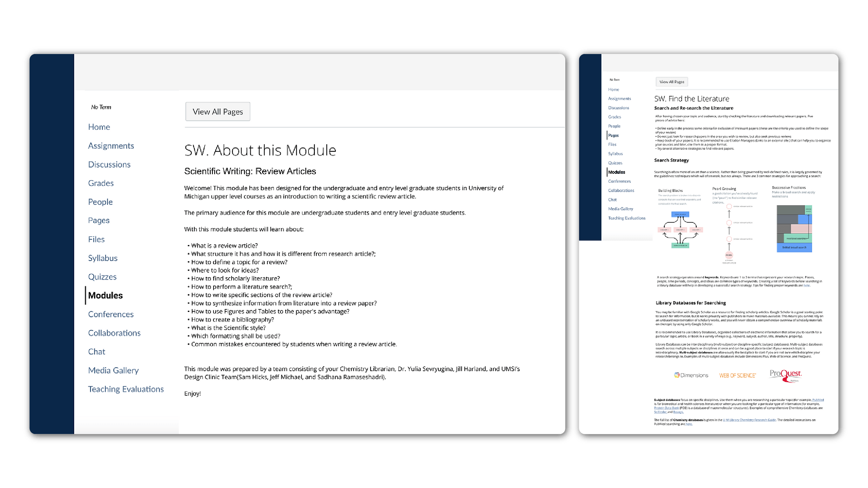Click the pink PEARL circle in diagram
Screen dimensions: 868x488
click(x=729, y=255)
